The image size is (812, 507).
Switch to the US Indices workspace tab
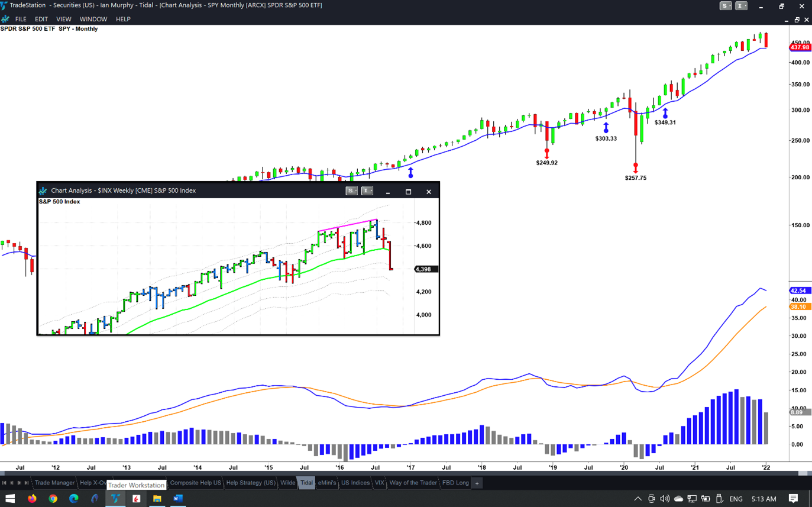(355, 483)
